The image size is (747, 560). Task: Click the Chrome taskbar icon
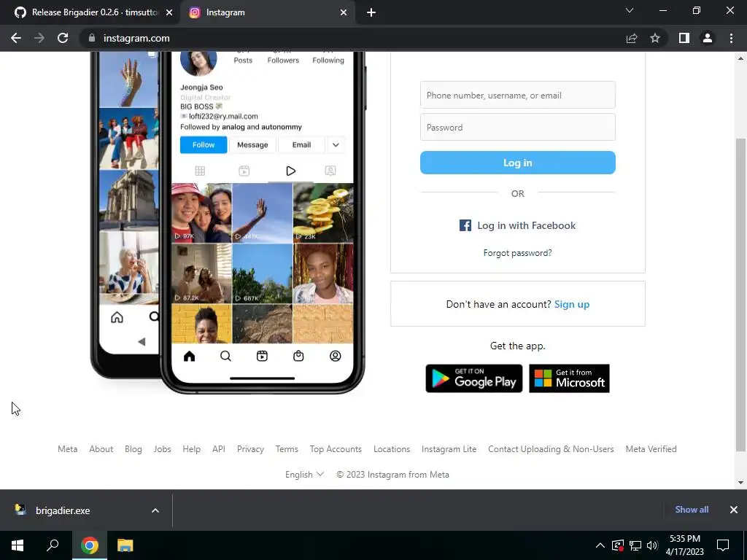tap(90, 545)
